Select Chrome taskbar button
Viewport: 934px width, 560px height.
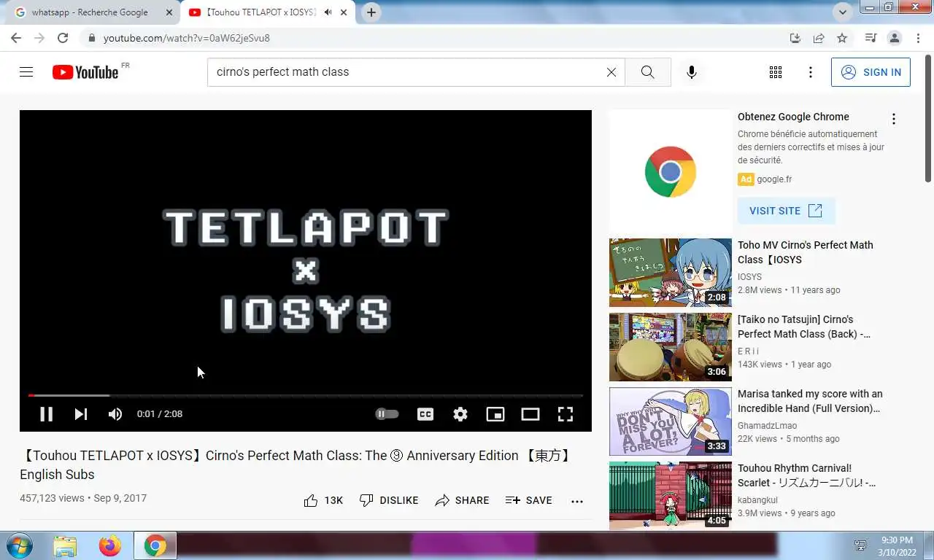point(155,545)
